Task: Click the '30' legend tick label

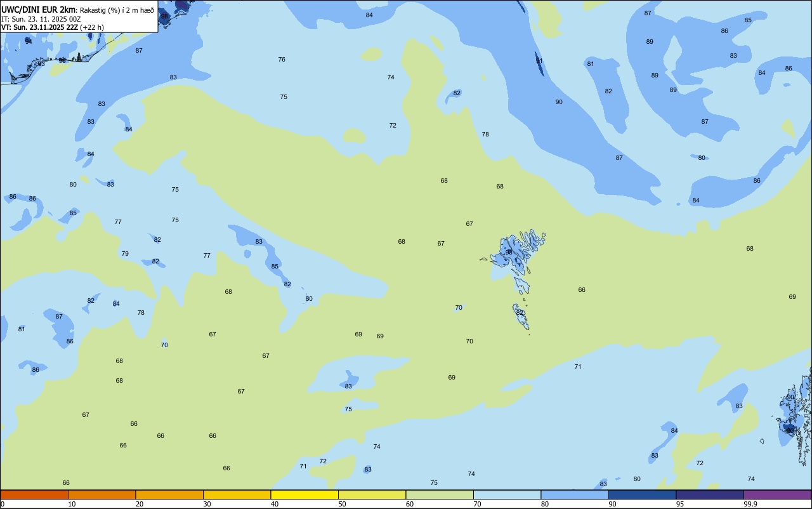Action: pos(207,504)
